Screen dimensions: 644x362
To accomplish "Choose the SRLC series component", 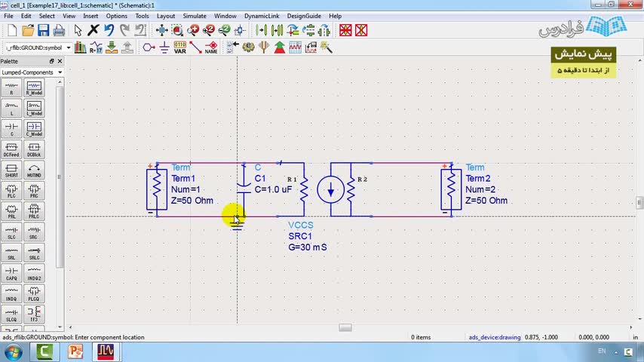I will [34, 253].
